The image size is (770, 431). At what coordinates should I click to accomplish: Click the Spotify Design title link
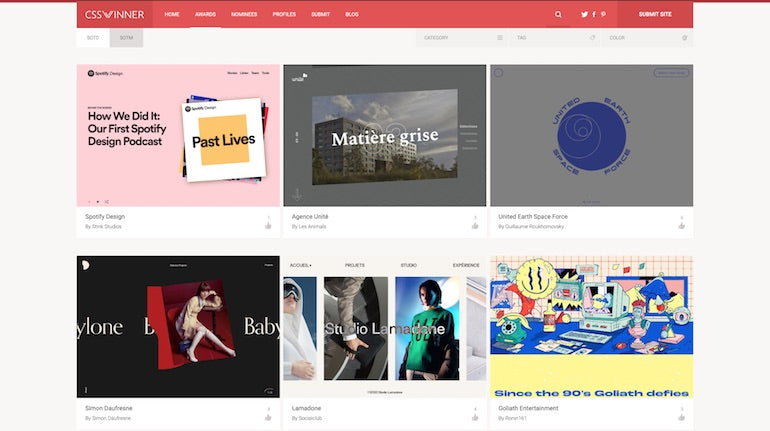pyautogui.click(x=105, y=216)
